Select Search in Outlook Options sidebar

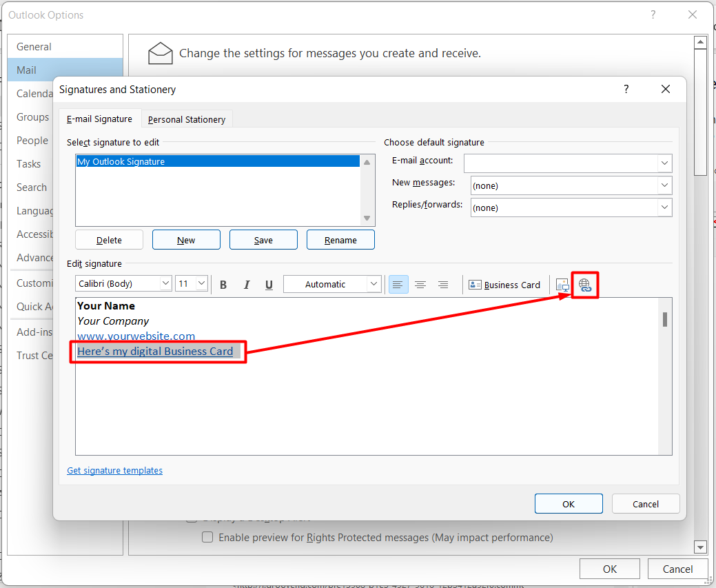pos(32,187)
